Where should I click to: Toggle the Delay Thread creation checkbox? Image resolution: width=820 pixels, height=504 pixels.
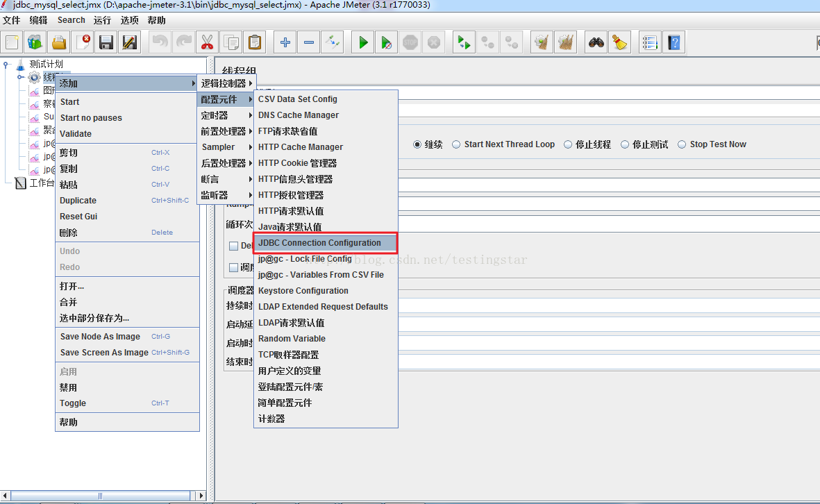click(x=234, y=246)
